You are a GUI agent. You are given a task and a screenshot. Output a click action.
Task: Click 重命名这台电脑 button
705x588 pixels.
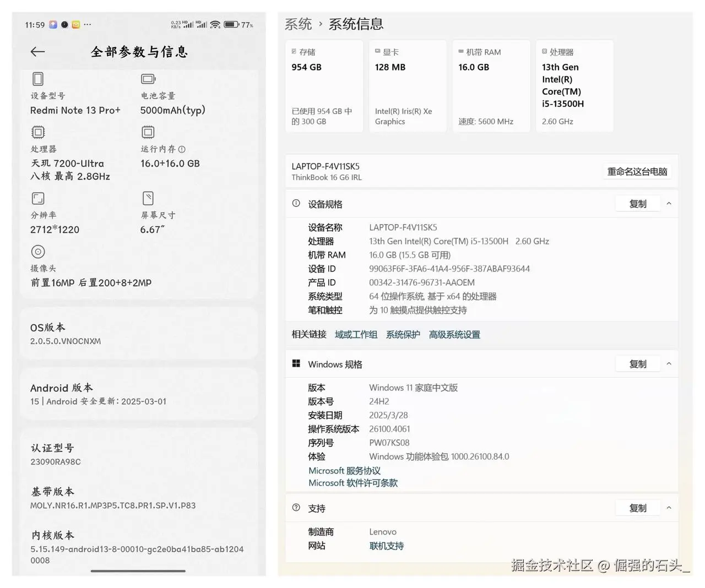point(637,172)
